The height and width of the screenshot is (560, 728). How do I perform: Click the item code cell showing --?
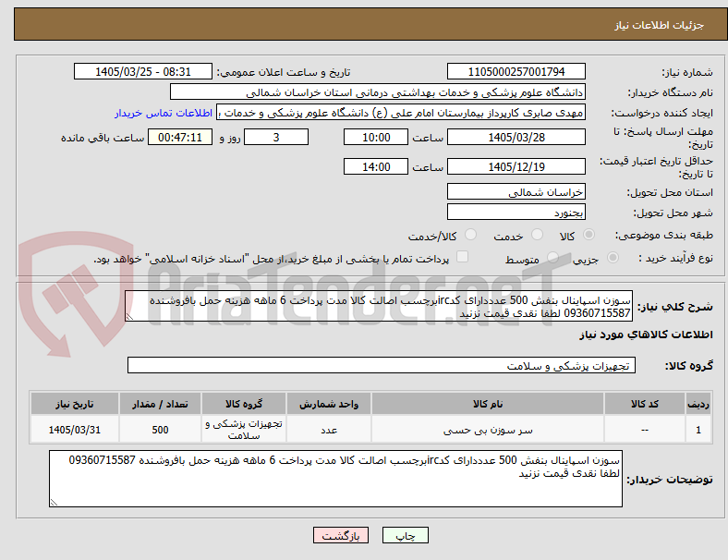pyautogui.click(x=645, y=430)
